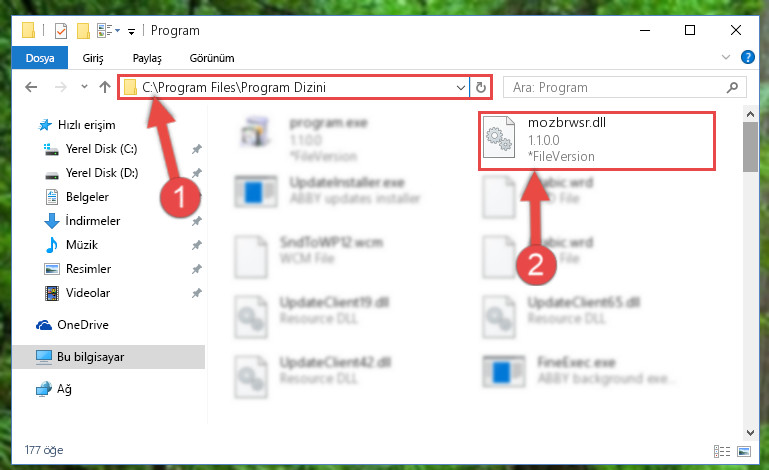Open the Quick Access Toolbar customize dropdown

[x=131, y=31]
